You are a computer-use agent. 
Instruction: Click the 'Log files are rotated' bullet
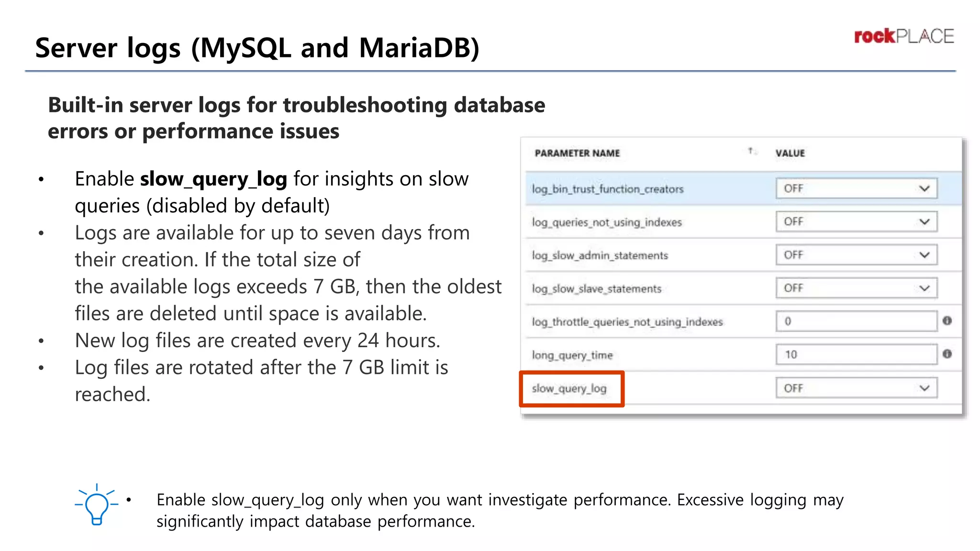(x=261, y=381)
